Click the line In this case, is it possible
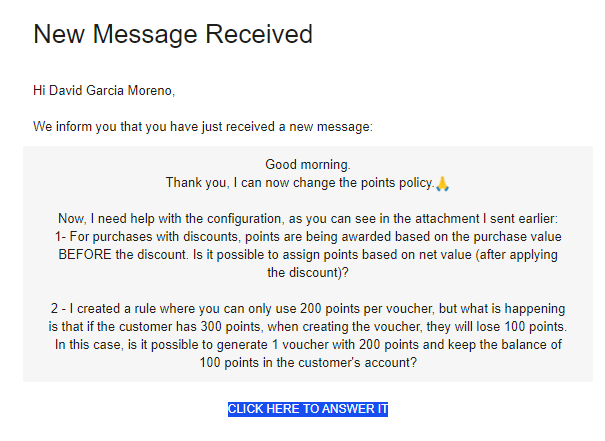This screenshot has width=605, height=441. [308, 345]
